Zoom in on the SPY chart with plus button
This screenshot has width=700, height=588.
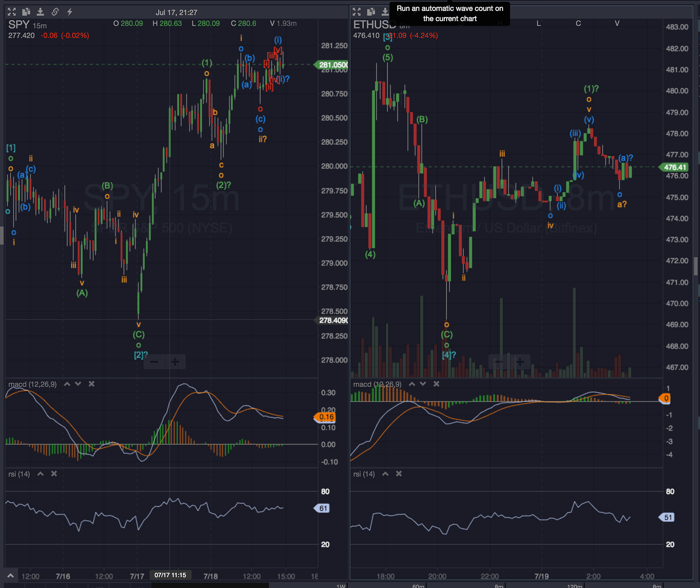[x=175, y=361]
